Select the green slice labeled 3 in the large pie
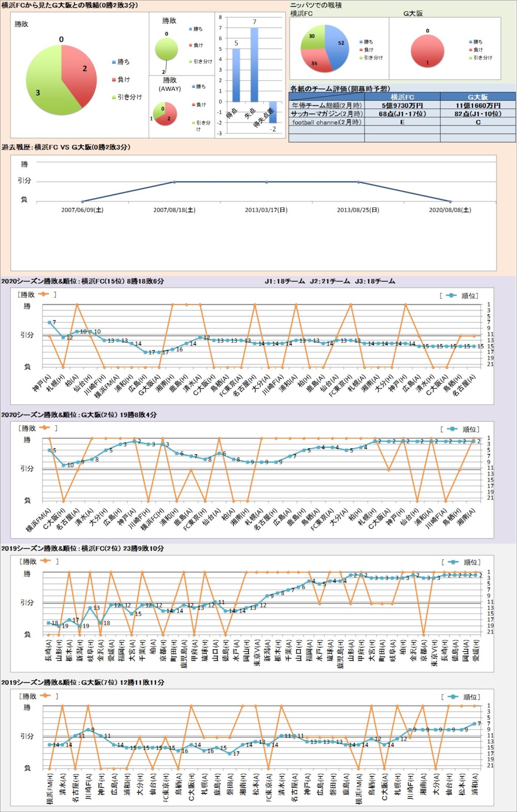 [44, 85]
